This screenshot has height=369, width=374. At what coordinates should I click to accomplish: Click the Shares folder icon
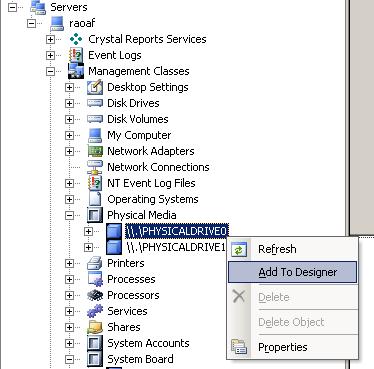95,327
